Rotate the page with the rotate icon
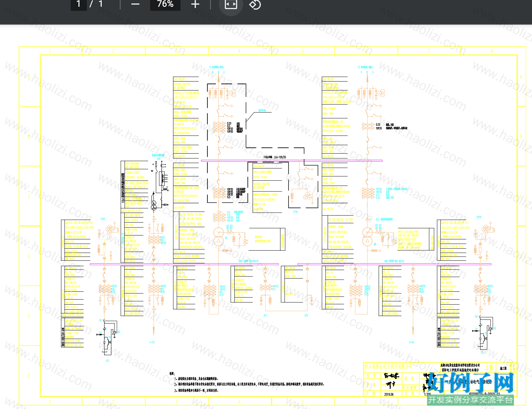This screenshot has width=532, height=409. click(x=255, y=4)
